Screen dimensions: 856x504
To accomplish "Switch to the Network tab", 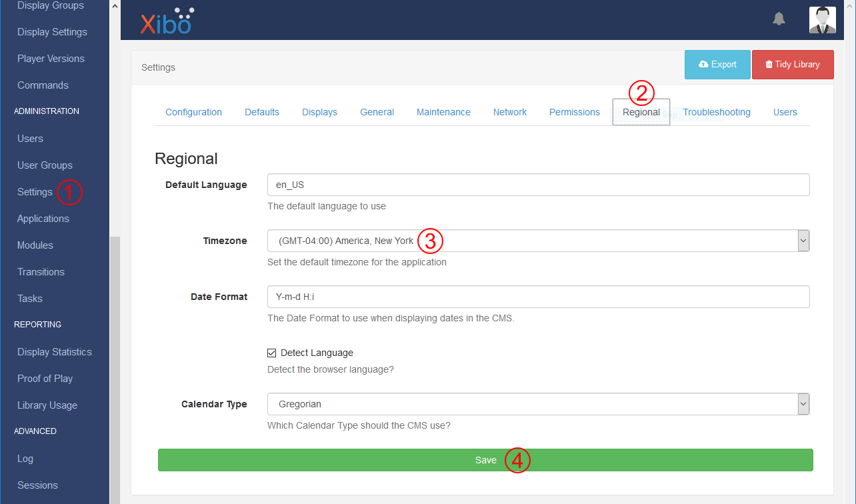I will pyautogui.click(x=510, y=112).
